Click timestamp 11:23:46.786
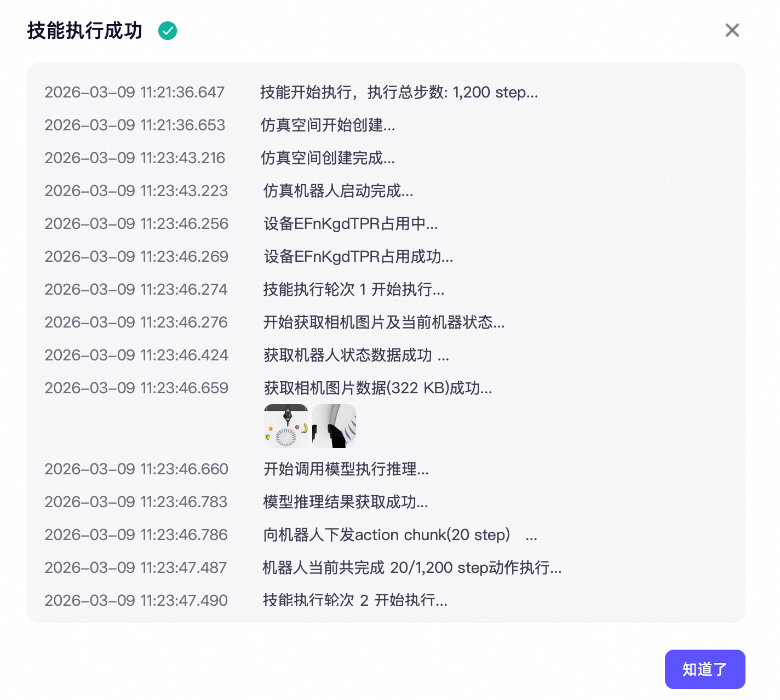This screenshot has height=700, width=780. coord(136,535)
